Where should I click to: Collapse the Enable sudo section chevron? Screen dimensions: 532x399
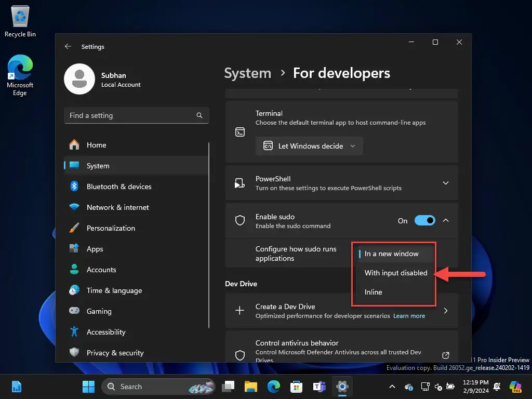tap(445, 220)
